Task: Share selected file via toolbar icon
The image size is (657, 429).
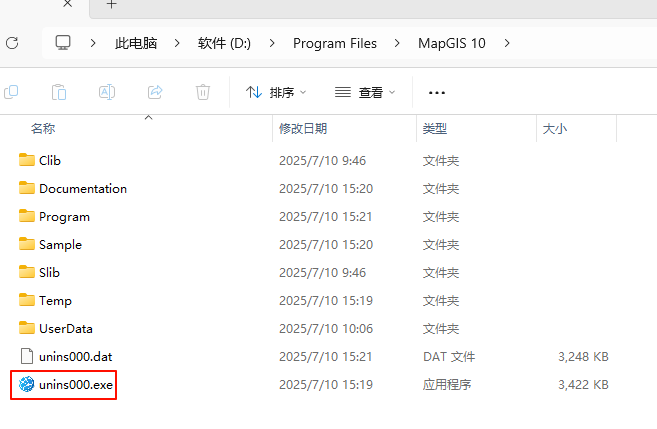Action: point(155,92)
